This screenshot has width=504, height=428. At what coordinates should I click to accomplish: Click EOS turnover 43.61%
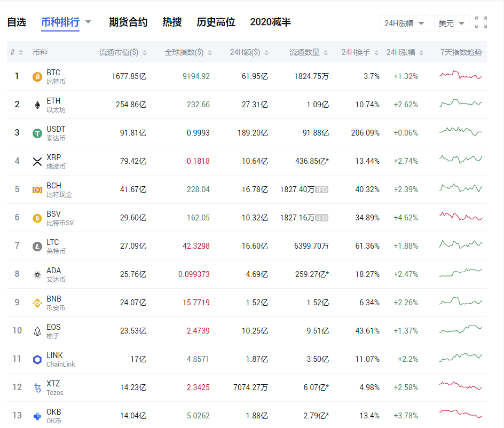[367, 331]
